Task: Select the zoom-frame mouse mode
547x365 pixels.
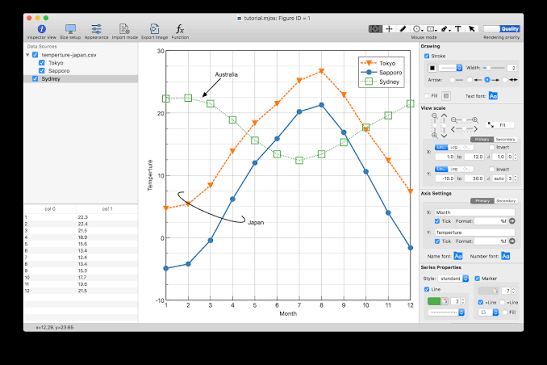Action: click(375, 29)
